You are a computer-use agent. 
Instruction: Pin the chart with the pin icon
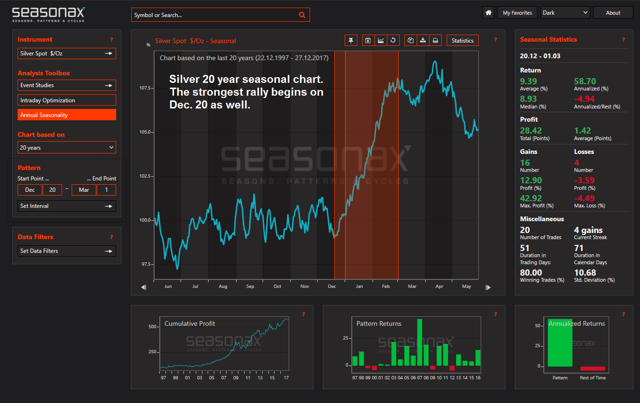tap(351, 41)
